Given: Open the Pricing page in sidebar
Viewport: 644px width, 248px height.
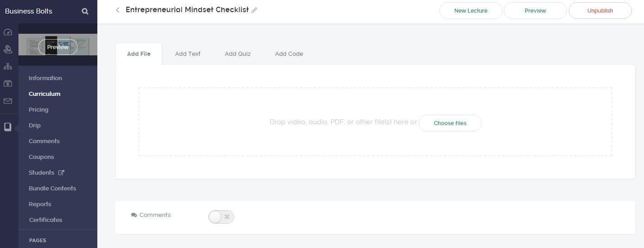Looking at the screenshot, I should point(38,109).
